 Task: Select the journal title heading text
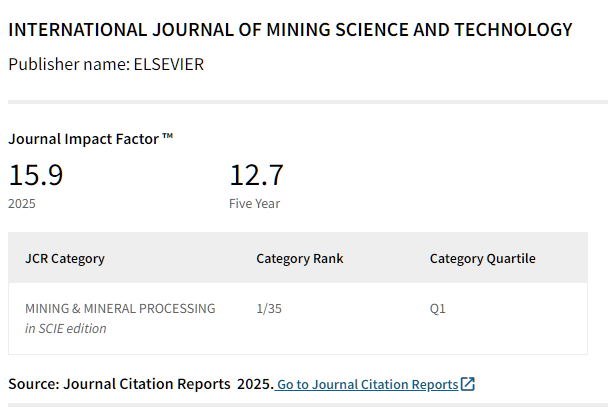pos(290,30)
